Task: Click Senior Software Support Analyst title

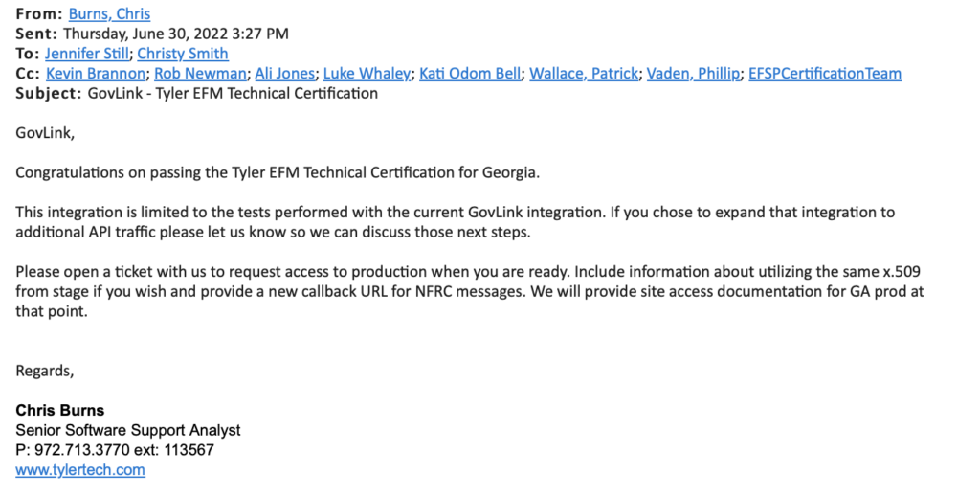Action: (128, 430)
